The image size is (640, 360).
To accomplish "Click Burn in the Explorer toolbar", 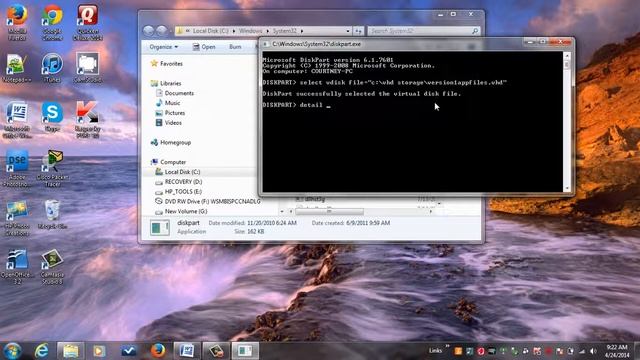I will coord(235,47).
